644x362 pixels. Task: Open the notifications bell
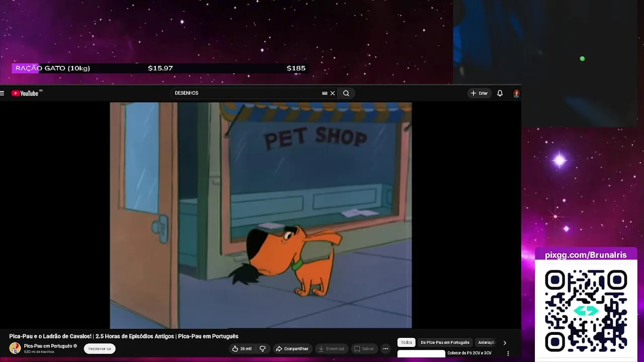pyautogui.click(x=500, y=93)
